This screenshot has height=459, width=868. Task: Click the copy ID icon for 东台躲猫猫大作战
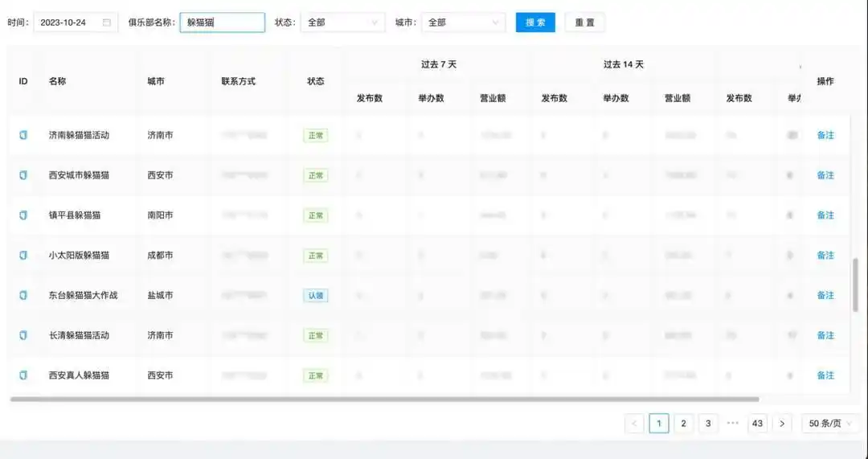23,295
